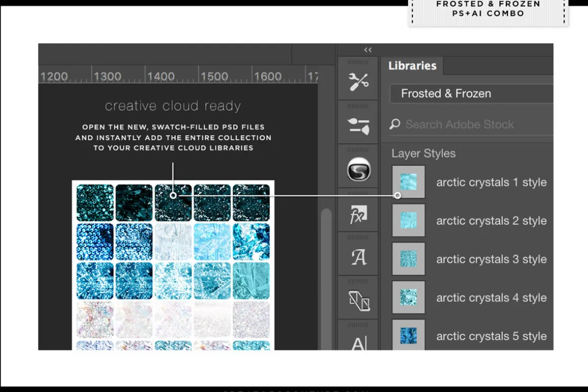The height and width of the screenshot is (392, 588).
Task: Click fifth swatch in top dark teal row
Action: click(251, 203)
